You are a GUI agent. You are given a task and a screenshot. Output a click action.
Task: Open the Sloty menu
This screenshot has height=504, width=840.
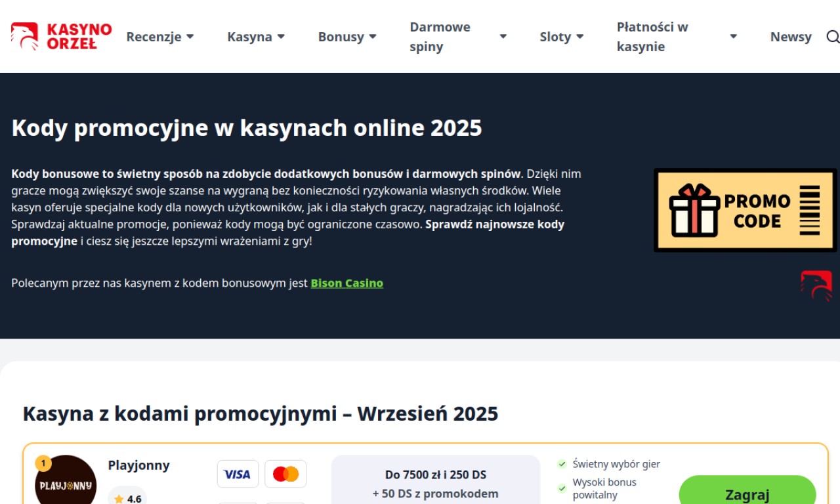point(555,37)
